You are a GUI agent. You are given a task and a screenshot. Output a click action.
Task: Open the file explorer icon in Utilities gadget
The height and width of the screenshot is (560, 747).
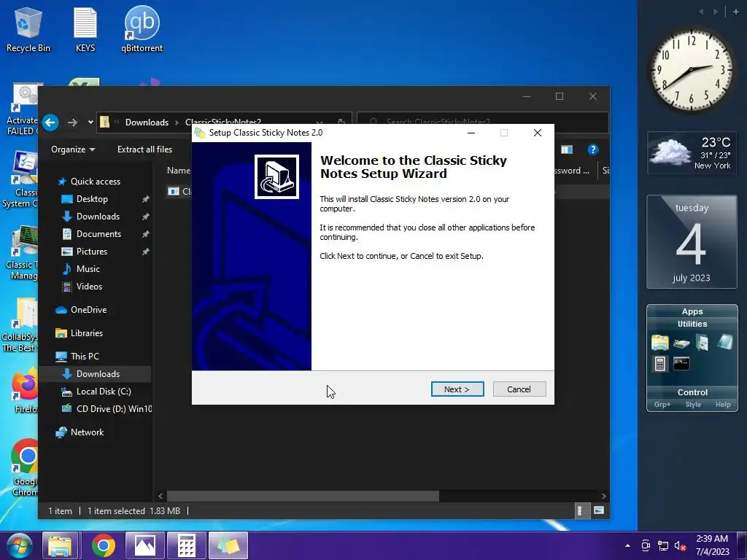coord(660,343)
